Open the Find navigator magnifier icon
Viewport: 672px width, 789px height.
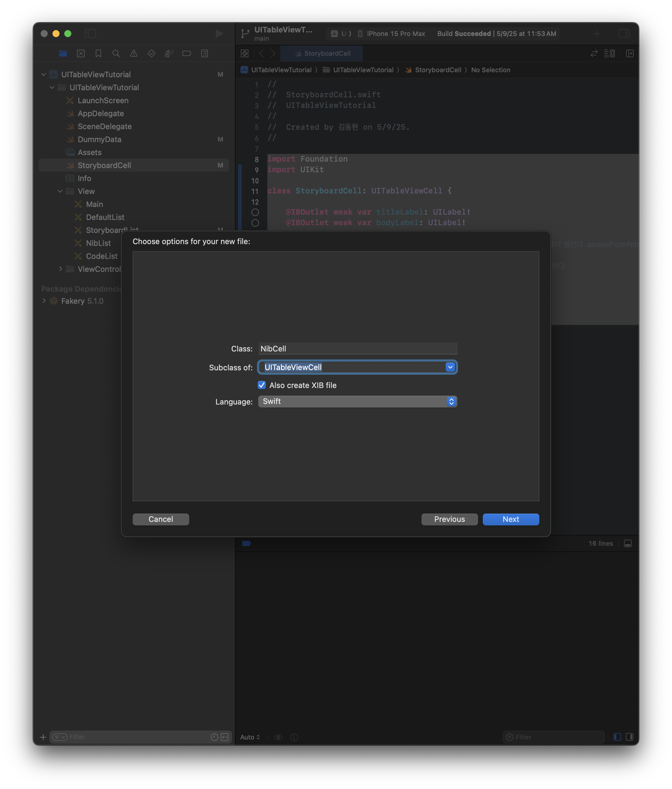tap(116, 53)
